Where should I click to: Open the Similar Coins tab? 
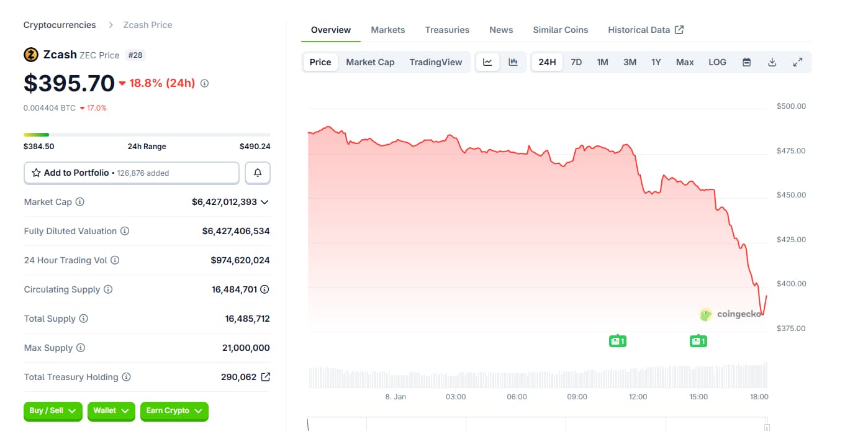560,30
